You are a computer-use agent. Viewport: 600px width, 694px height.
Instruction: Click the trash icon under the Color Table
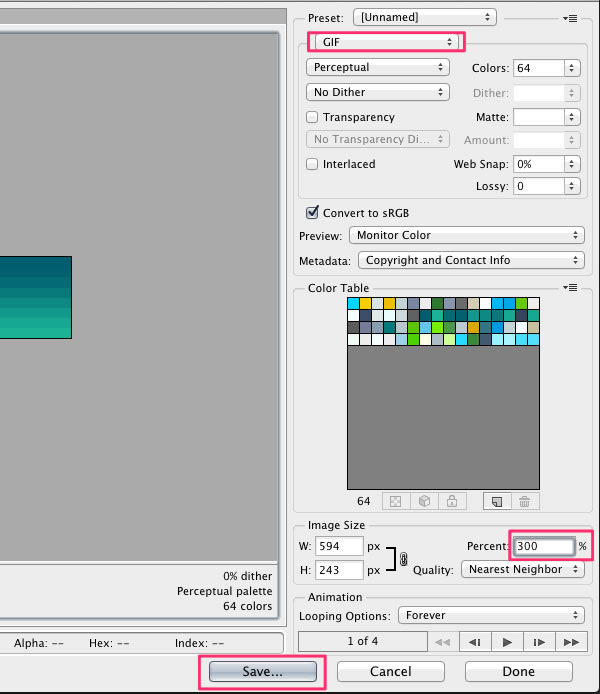tap(525, 501)
